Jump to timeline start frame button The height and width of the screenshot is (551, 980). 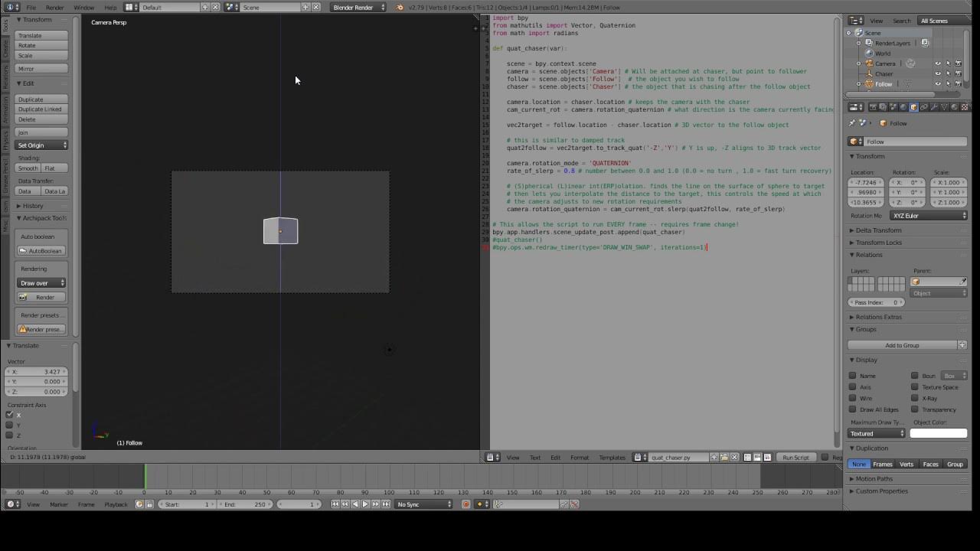coord(335,504)
